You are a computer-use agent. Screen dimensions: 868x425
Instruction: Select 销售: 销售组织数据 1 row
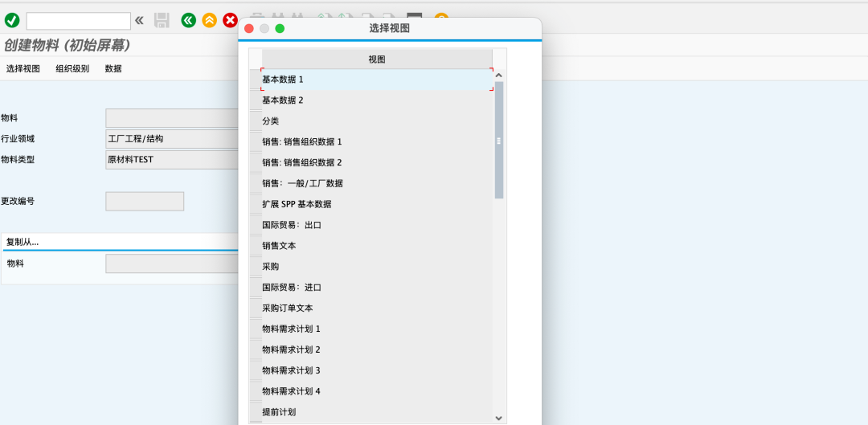click(377, 141)
